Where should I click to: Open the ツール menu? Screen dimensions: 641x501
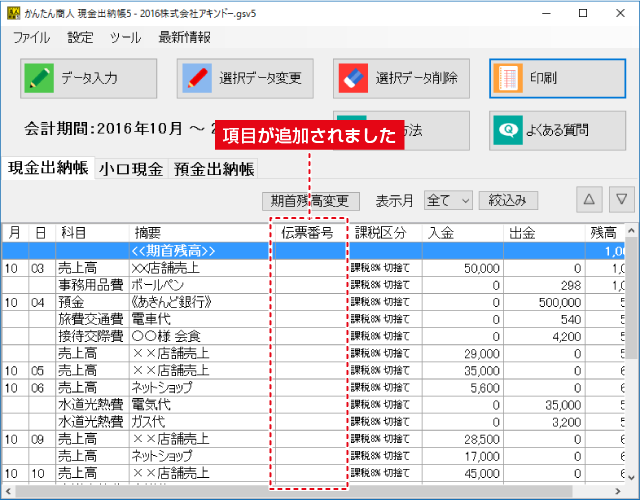point(125,38)
